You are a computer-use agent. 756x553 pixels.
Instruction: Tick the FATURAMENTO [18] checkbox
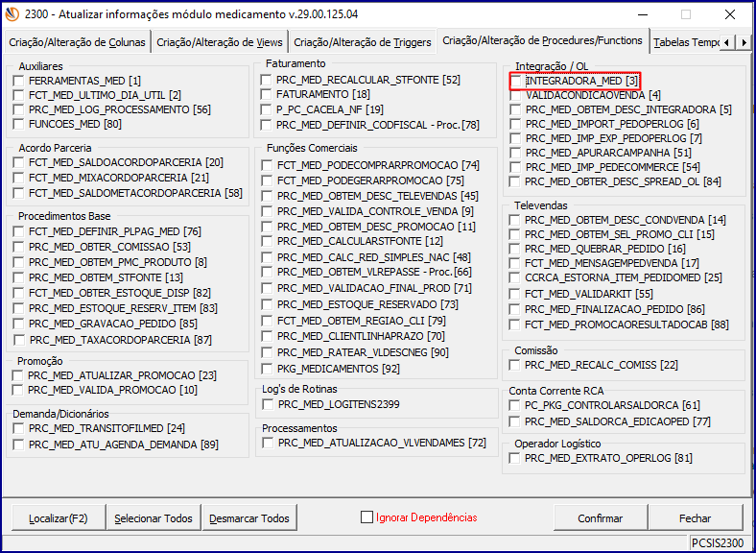tap(266, 94)
